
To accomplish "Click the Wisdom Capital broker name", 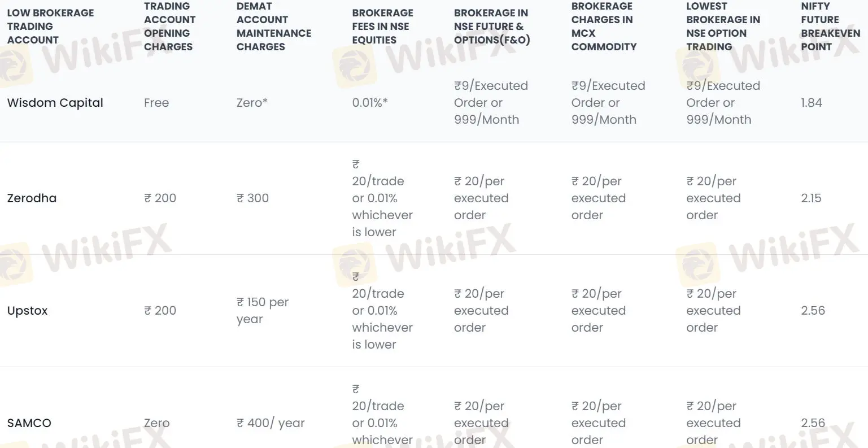I will point(55,103).
